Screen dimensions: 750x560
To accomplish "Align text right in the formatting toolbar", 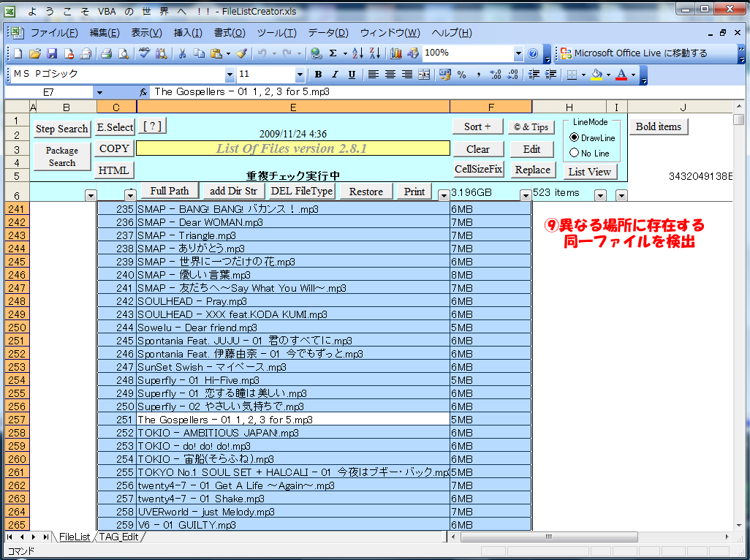I will pos(407,74).
